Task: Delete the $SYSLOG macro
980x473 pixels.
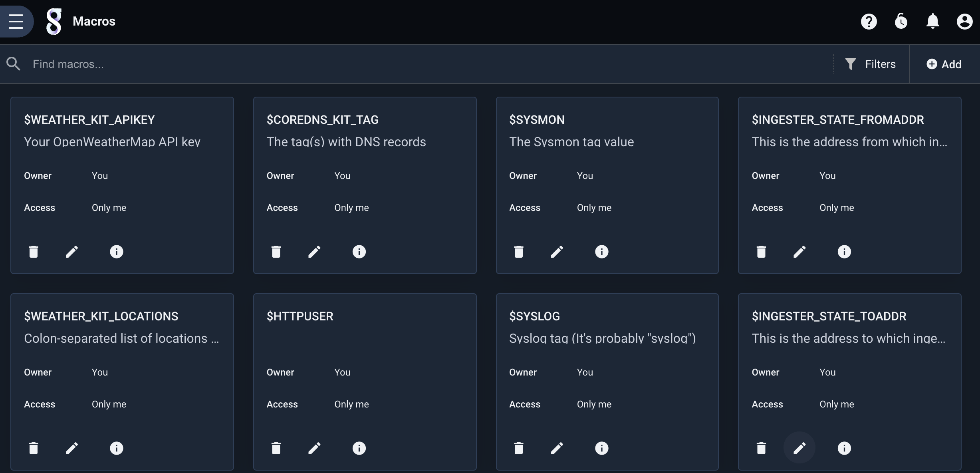Action: tap(519, 448)
